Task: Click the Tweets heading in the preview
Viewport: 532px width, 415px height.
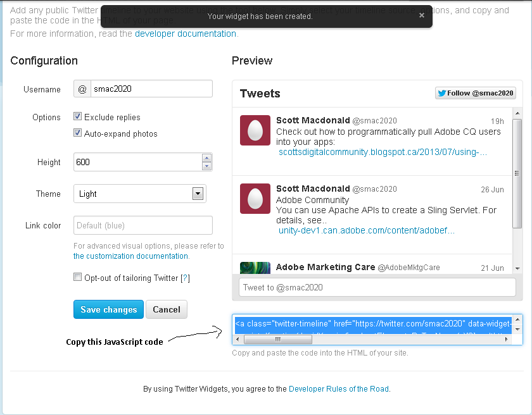Action: pyautogui.click(x=260, y=94)
